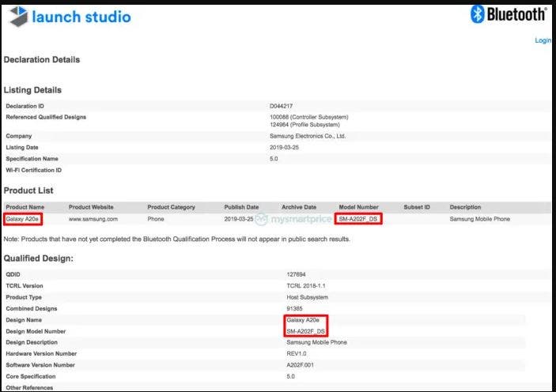This screenshot has height=392, width=556.
Task: Click the Hardware Version Number label
Action: [41, 354]
